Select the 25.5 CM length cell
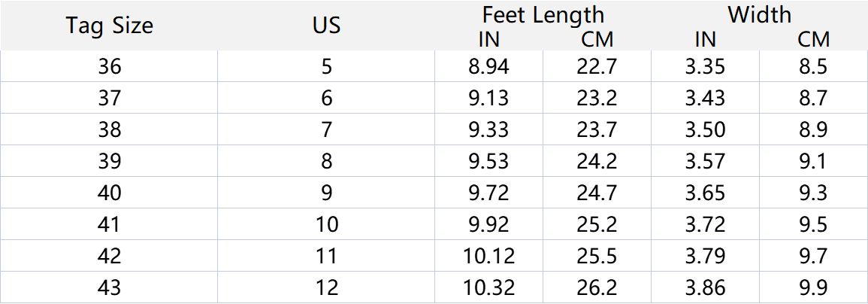Image resolution: width=868 pixels, height=304 pixels. click(x=597, y=256)
